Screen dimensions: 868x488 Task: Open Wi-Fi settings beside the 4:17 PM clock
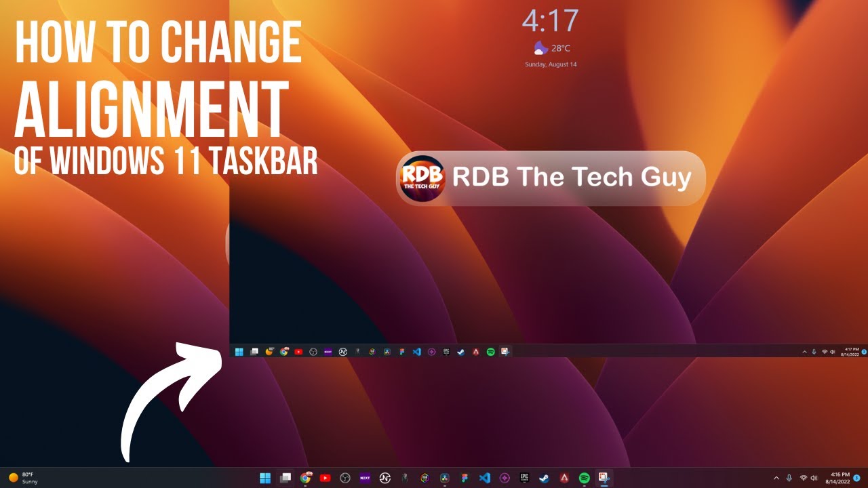(x=825, y=352)
